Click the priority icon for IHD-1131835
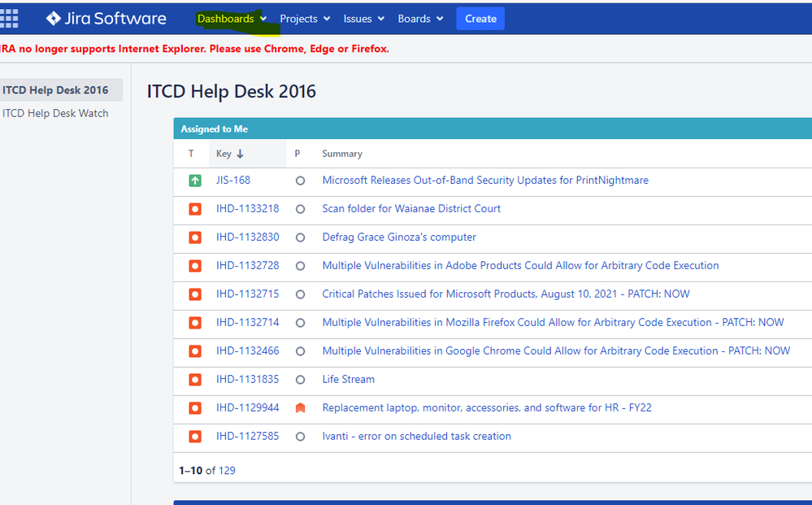Screen dimensions: 812x505 tap(301, 380)
